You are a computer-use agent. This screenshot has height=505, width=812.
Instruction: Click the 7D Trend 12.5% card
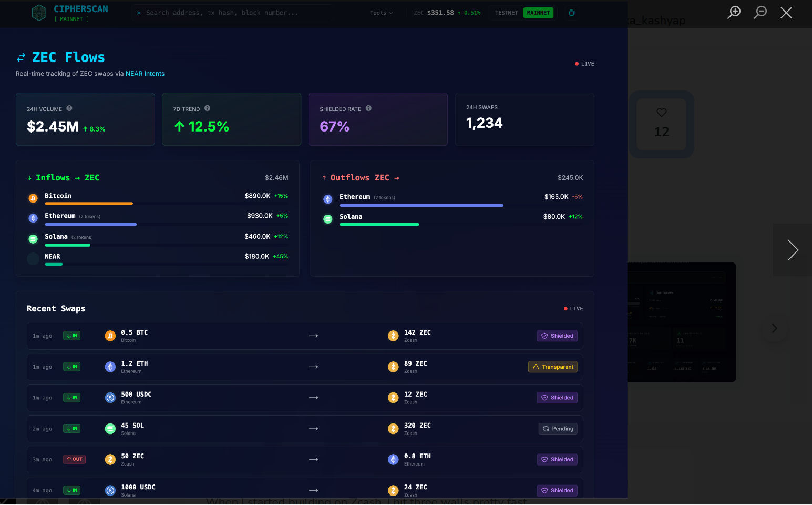tap(232, 119)
